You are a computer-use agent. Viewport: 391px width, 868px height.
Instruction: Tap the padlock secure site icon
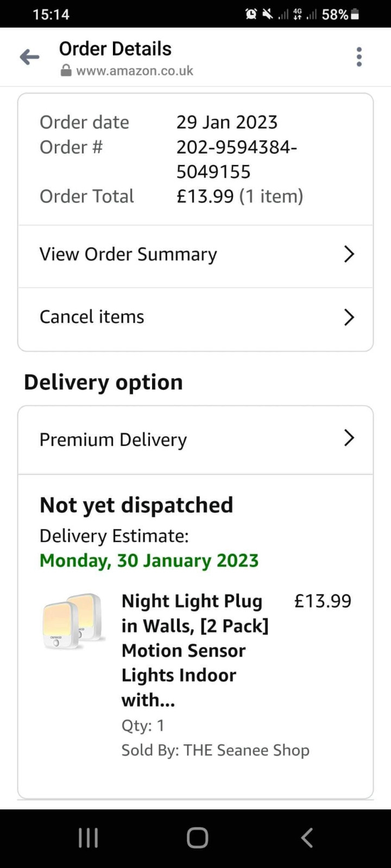coord(66,71)
